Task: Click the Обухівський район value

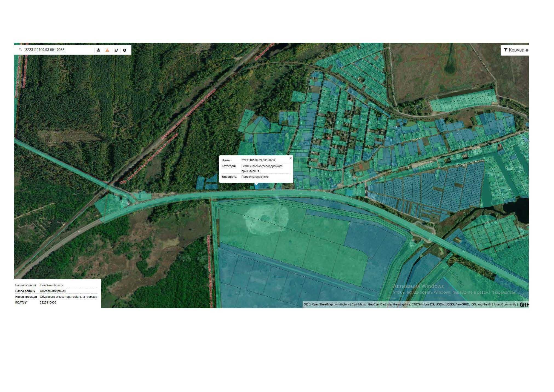Action: [x=53, y=291]
